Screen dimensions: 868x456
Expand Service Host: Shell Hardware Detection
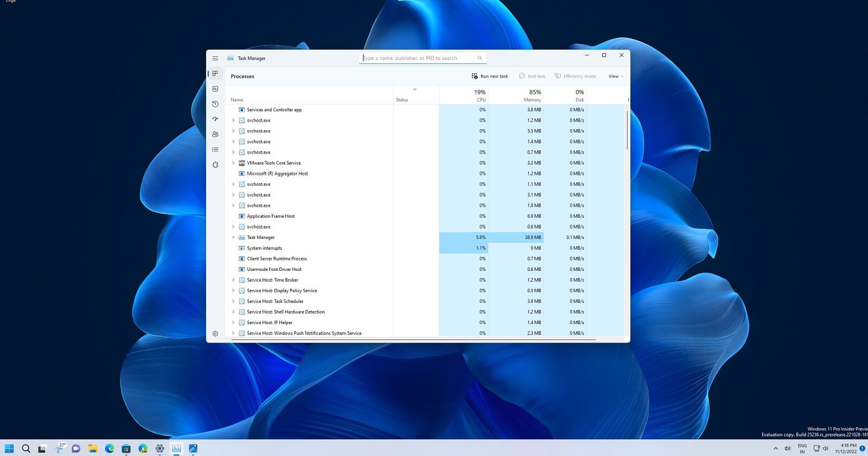(233, 312)
